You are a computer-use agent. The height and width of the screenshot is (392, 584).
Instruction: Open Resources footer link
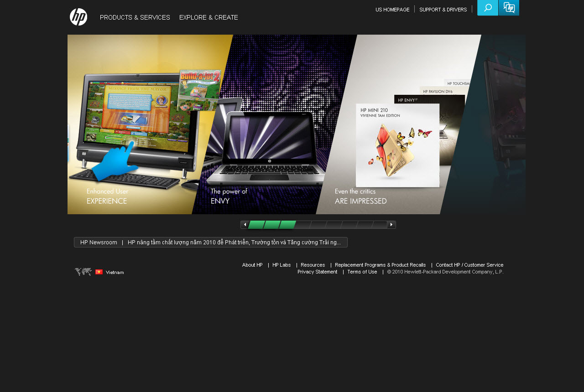313,265
